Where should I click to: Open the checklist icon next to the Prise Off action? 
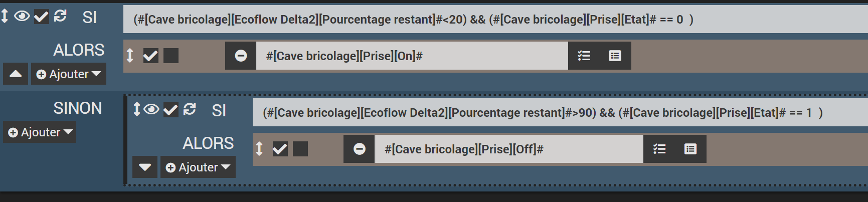click(659, 149)
